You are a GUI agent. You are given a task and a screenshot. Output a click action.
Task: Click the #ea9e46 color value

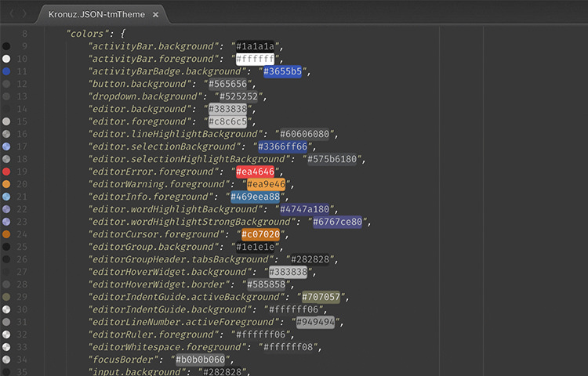pyautogui.click(x=267, y=184)
